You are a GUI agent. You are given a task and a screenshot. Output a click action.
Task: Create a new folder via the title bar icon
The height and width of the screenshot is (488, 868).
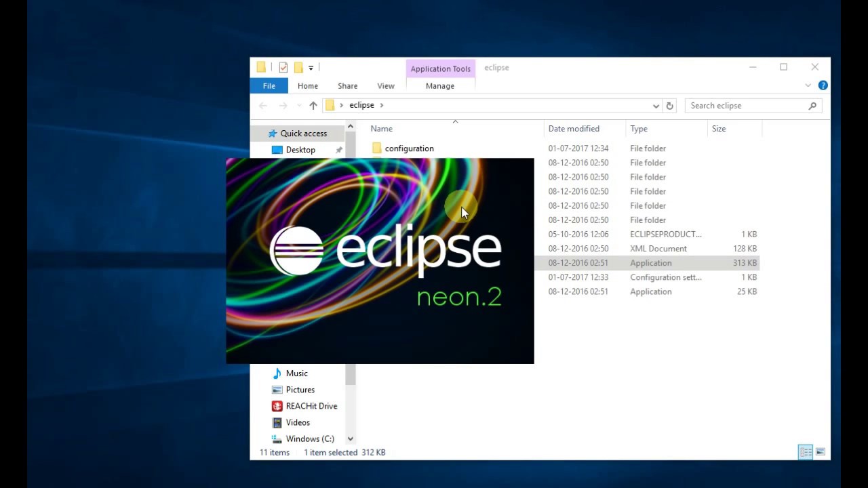pyautogui.click(x=298, y=67)
